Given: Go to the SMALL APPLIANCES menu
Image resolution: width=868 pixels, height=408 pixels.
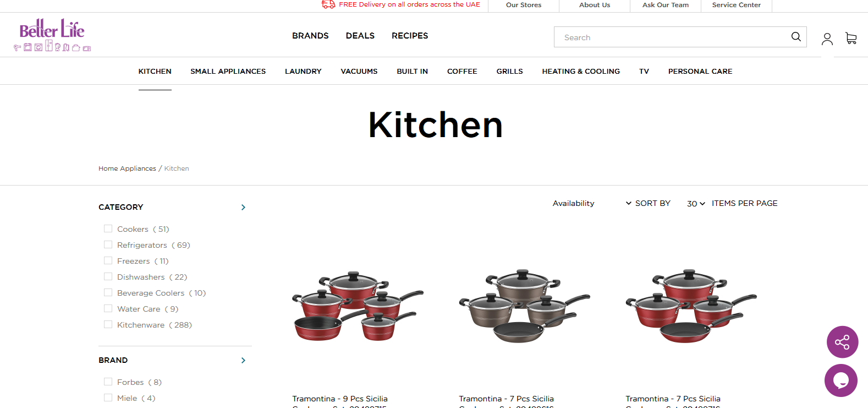Looking at the screenshot, I should (228, 71).
